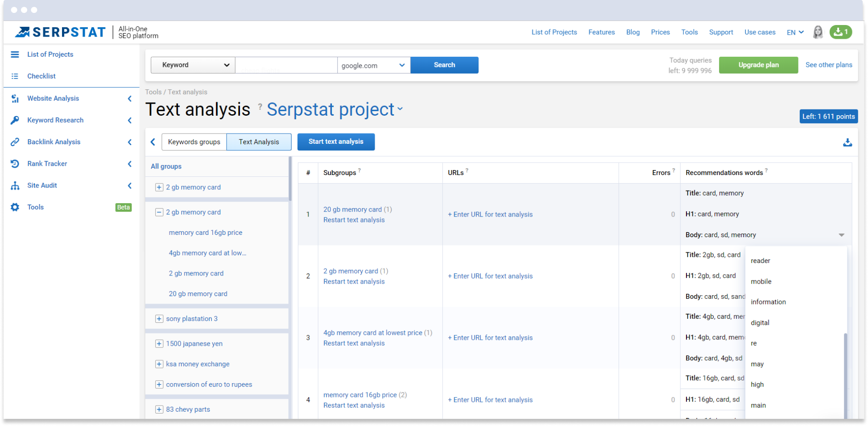868x426 pixels.
Task: Open Features in the top navigation
Action: (x=601, y=32)
